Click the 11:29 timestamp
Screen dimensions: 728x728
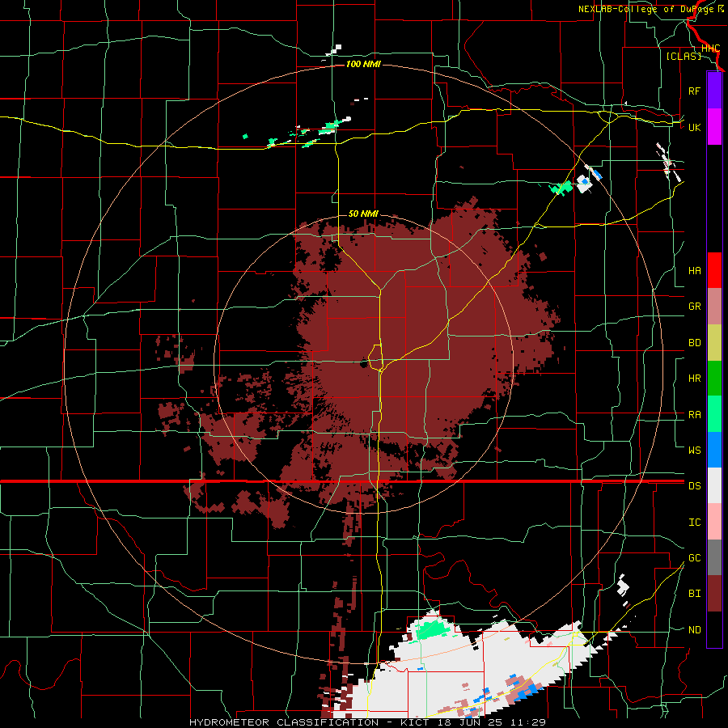pos(530,722)
